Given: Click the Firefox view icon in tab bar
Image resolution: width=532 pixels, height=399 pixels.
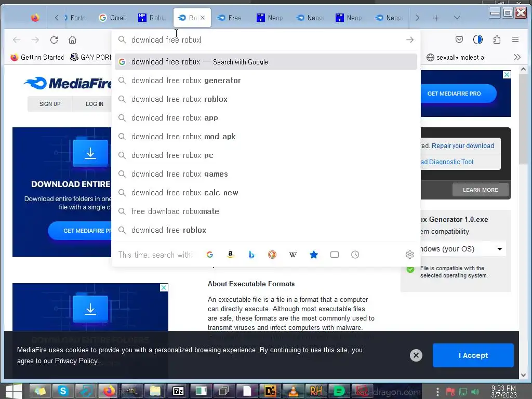Looking at the screenshot, I should point(35,18).
